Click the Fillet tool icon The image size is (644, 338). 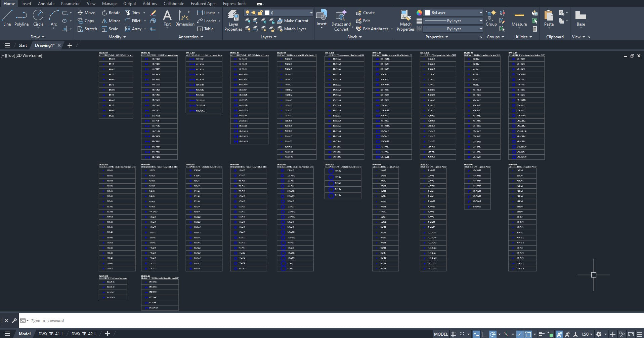tap(128, 21)
